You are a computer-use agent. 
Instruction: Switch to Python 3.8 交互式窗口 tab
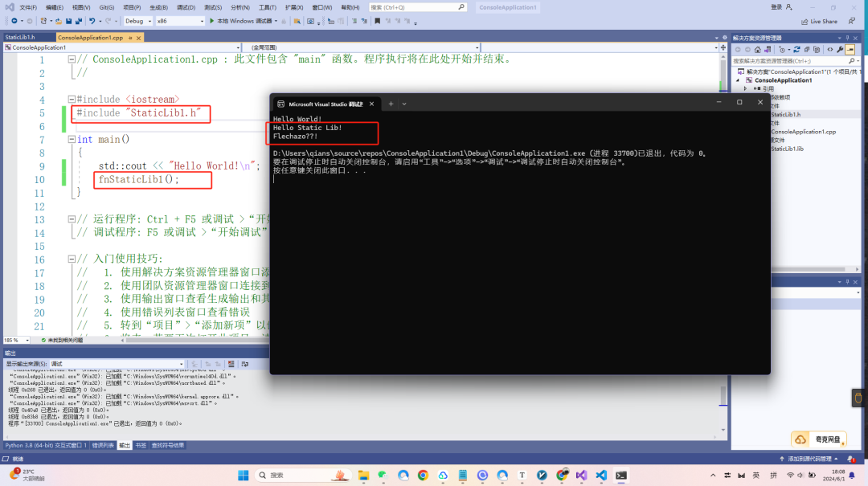(46, 446)
